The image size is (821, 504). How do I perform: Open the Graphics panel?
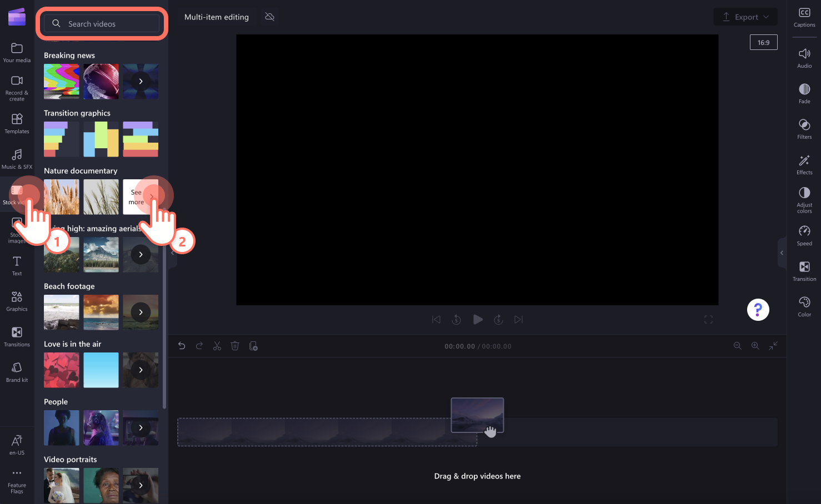[17, 300]
